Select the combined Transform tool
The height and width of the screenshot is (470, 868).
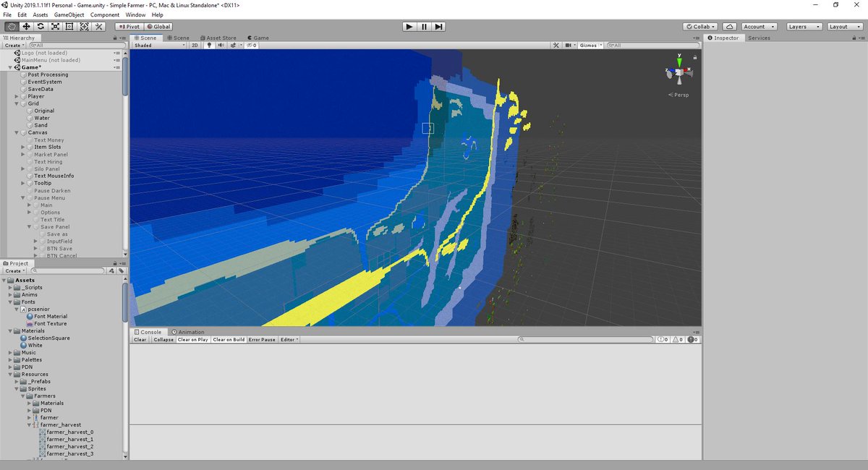point(84,27)
